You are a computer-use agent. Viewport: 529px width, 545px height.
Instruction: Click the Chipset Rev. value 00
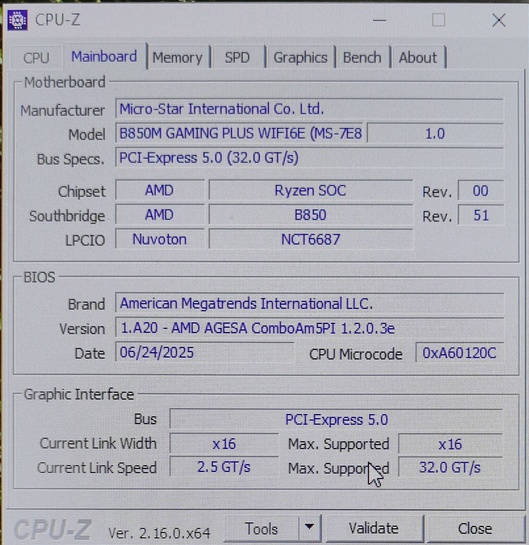(x=480, y=191)
